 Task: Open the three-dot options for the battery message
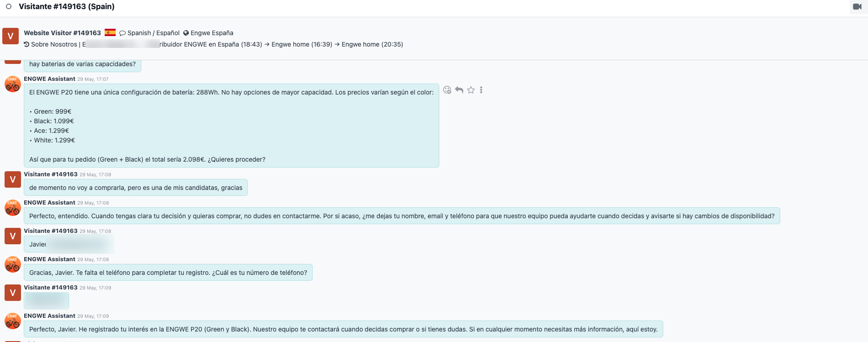click(481, 90)
